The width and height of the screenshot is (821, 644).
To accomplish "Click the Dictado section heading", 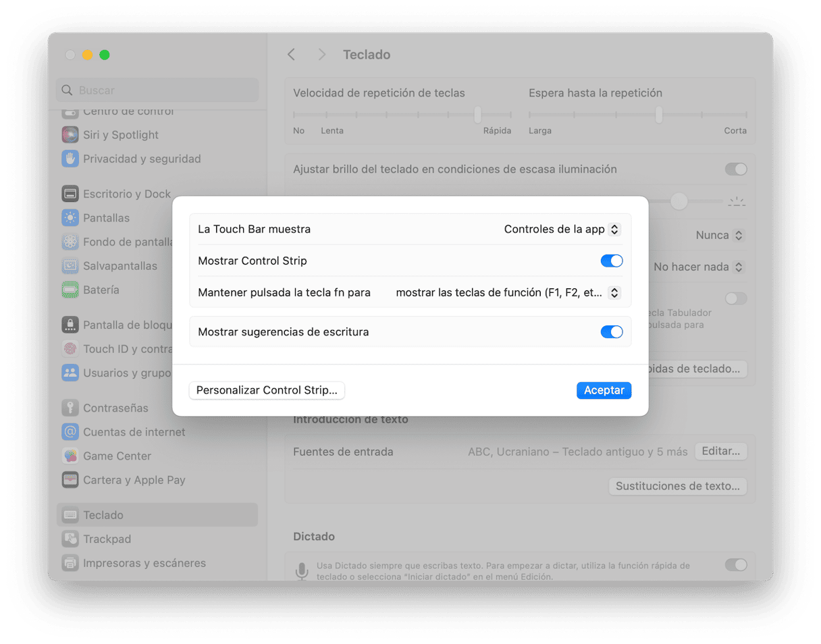I will tap(314, 537).
